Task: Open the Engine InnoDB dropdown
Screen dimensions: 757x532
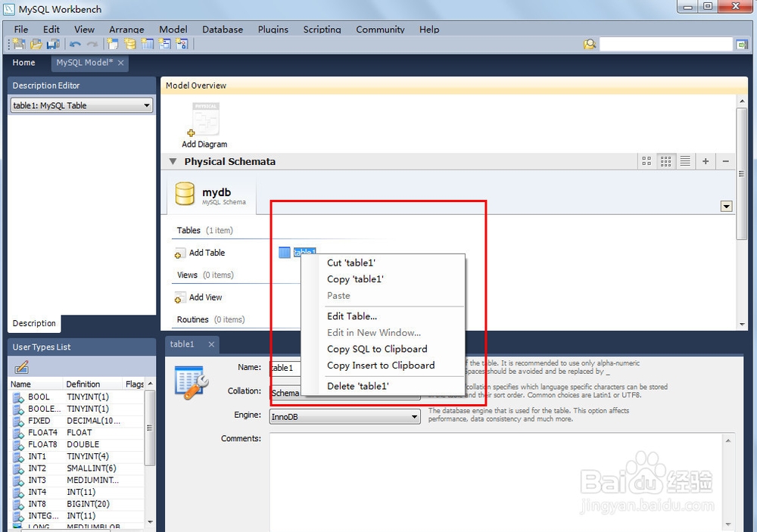Action: 344,416
